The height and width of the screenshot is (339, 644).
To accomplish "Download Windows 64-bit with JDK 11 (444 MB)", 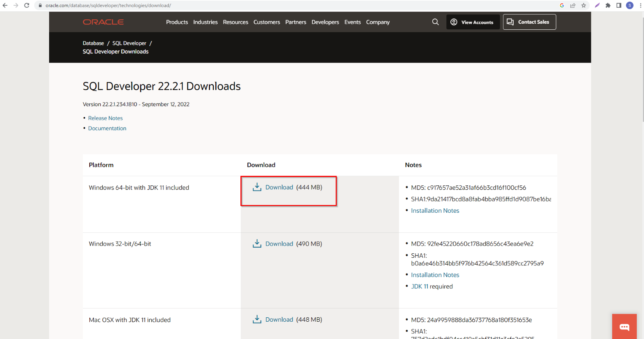I will coord(279,187).
